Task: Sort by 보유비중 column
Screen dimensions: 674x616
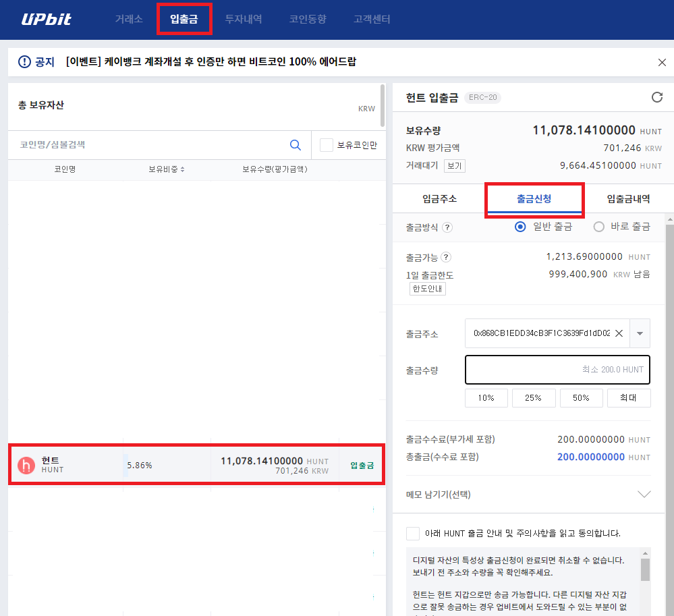Action: [x=167, y=169]
